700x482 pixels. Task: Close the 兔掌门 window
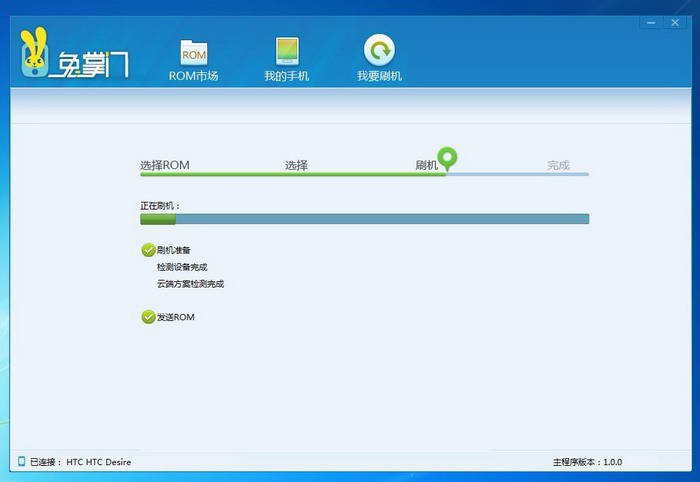pos(675,22)
